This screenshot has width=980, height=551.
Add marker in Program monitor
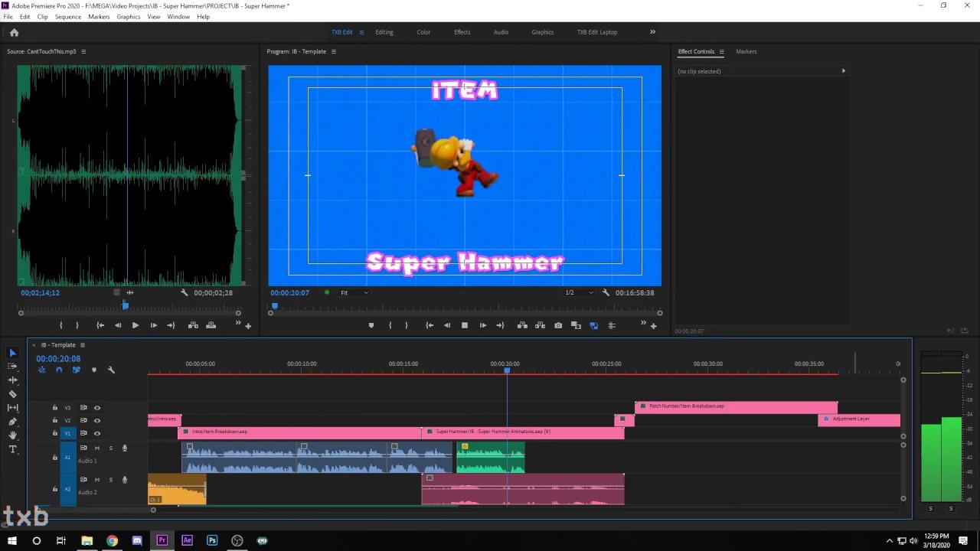(371, 325)
